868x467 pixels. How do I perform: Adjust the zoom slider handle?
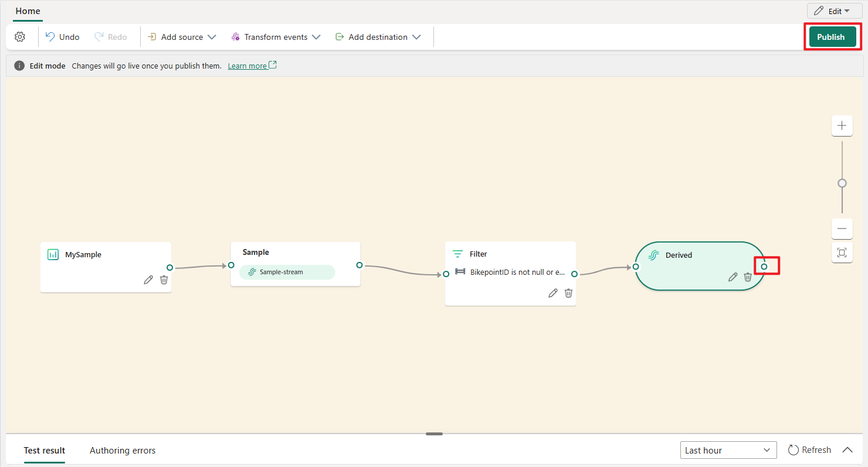click(842, 183)
